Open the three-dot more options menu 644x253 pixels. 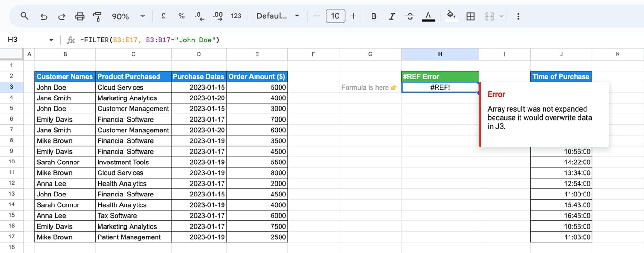click(518, 16)
